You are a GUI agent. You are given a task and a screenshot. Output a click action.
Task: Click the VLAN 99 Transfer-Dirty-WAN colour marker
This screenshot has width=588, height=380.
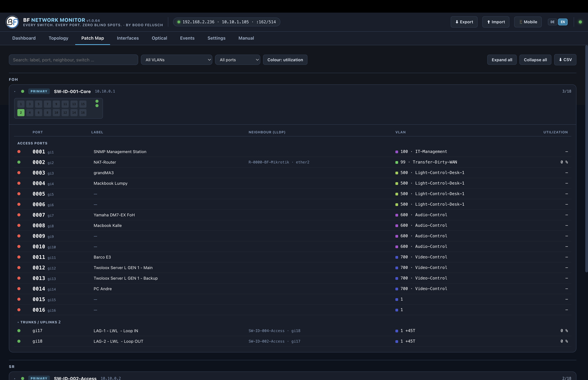point(397,162)
